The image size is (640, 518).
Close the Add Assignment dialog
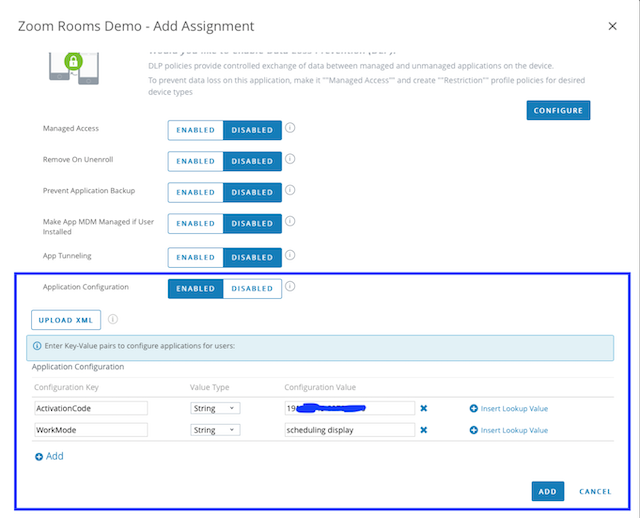tap(612, 26)
